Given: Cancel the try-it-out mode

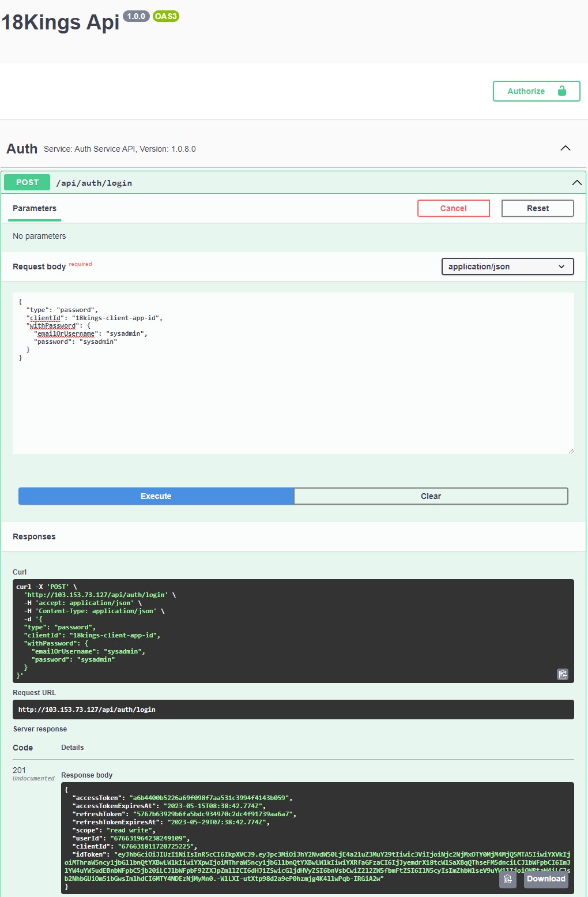Looking at the screenshot, I should (x=453, y=208).
